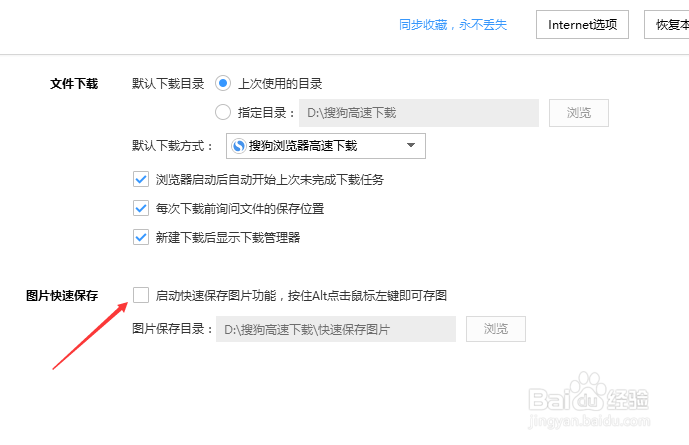Screen dimensions: 689x445
Task: Click the D:\搜狗高速下载 directory field
Action: (419, 113)
